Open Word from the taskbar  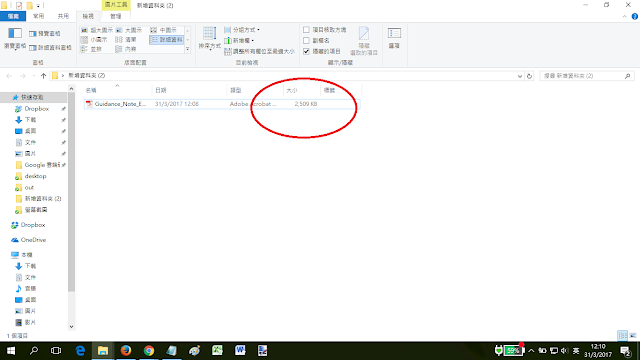(x=240, y=351)
